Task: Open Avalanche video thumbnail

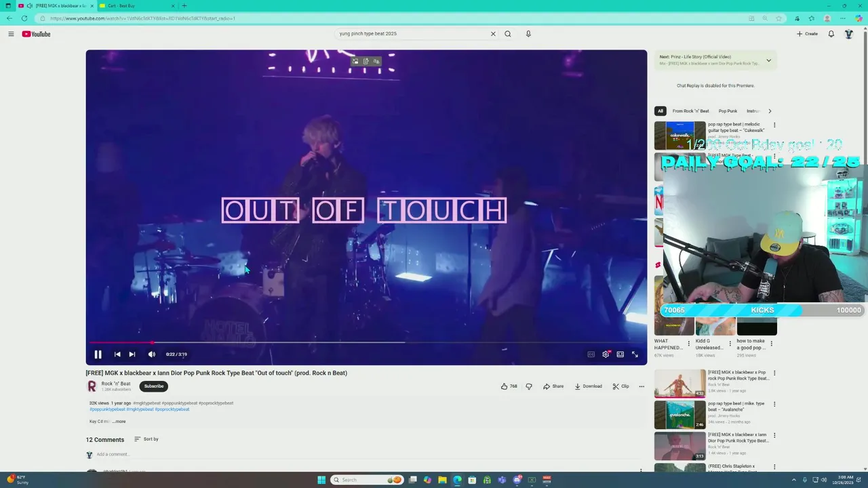Action: pyautogui.click(x=679, y=415)
